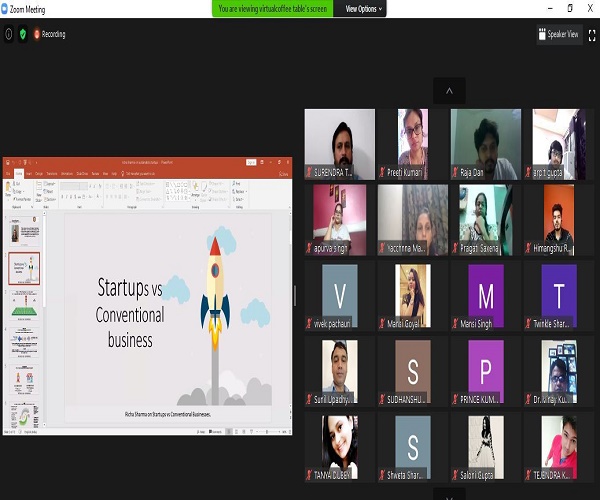
Task: Enter full screen mode
Action: coord(592,34)
